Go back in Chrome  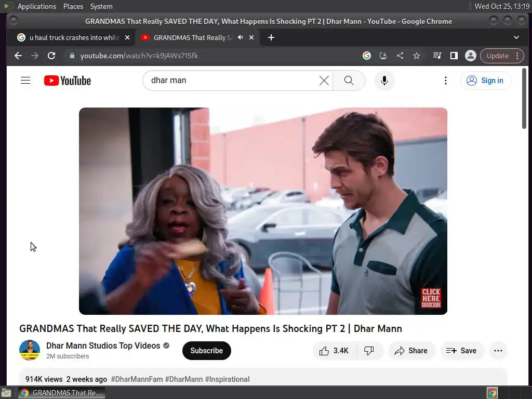tap(18, 56)
